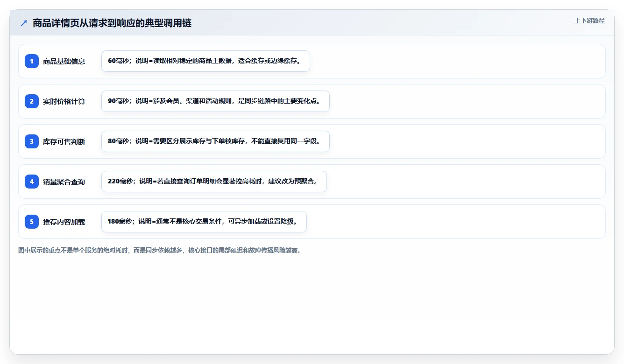Select step number 5 badge
Screen dimensions: 624x364
32,222
